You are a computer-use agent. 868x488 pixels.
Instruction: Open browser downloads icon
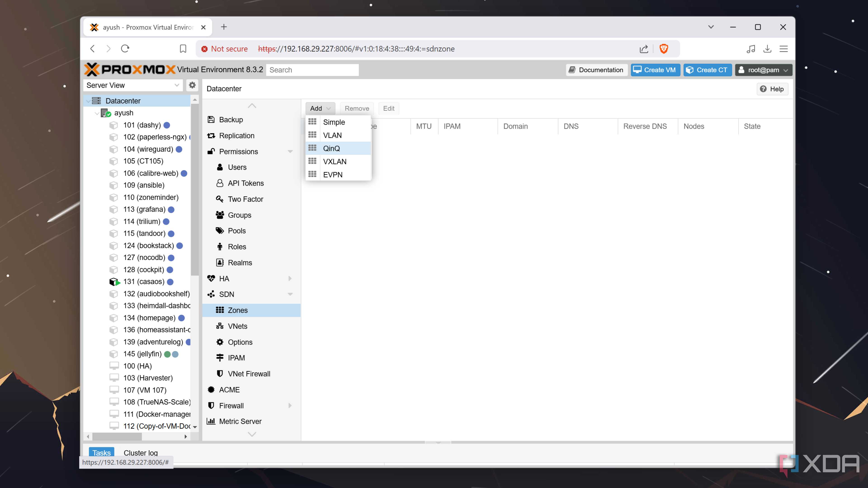click(x=767, y=49)
